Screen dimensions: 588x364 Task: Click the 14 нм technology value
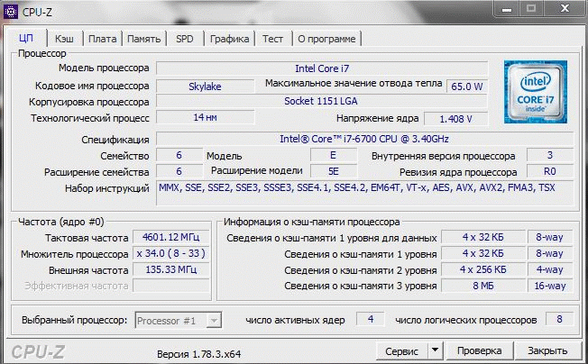[205, 117]
